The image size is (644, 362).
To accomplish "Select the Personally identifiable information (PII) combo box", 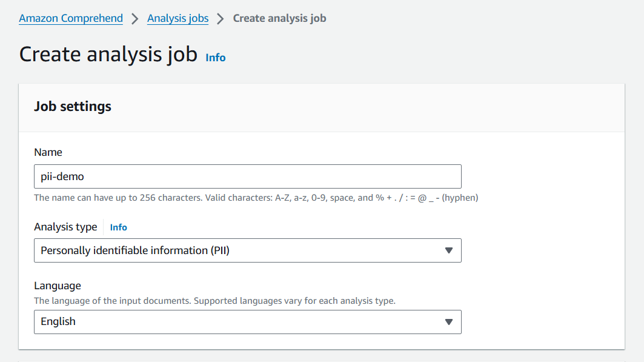I will tap(247, 250).
